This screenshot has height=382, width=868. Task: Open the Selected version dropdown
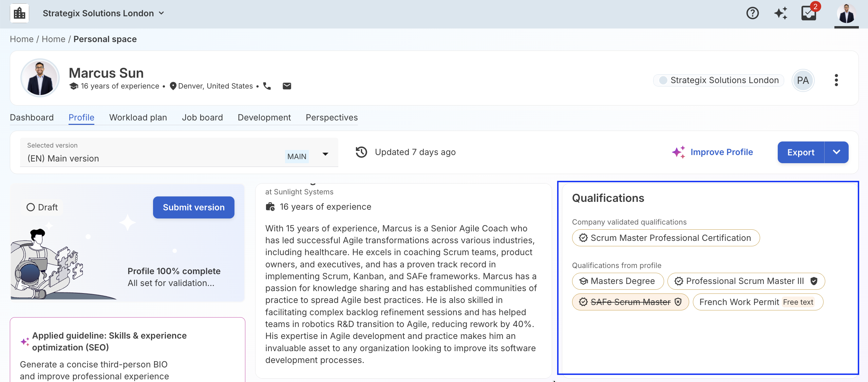325,154
